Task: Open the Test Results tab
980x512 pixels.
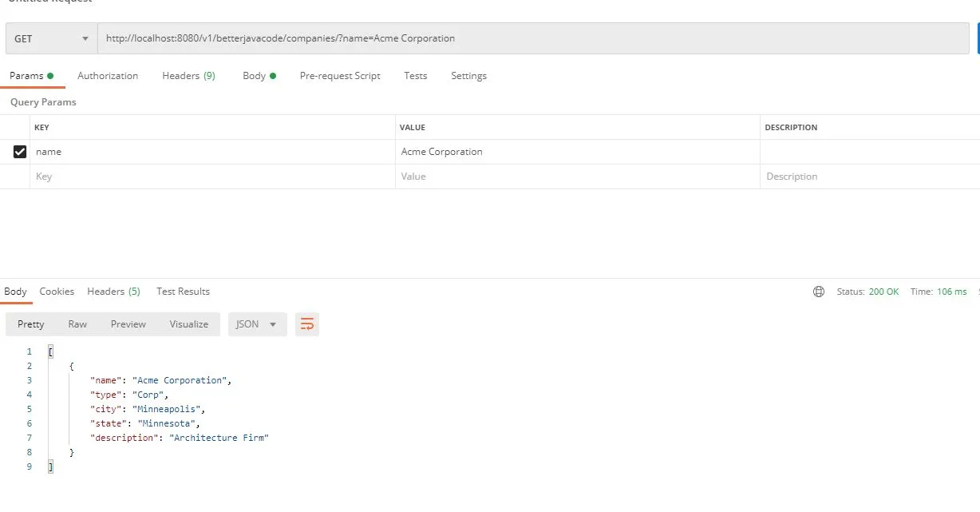Action: (183, 292)
